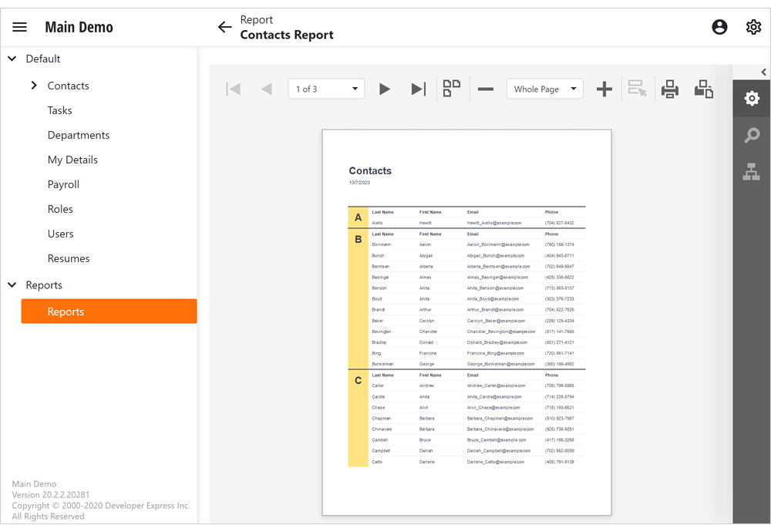Open the settings gear in the top bar
The image size is (771, 532).
(x=753, y=26)
